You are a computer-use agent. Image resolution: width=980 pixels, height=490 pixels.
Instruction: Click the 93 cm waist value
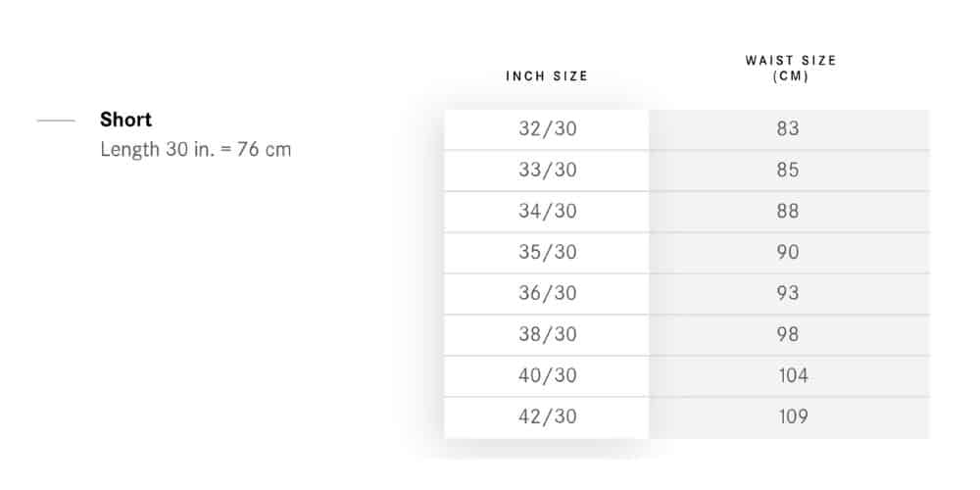(788, 293)
